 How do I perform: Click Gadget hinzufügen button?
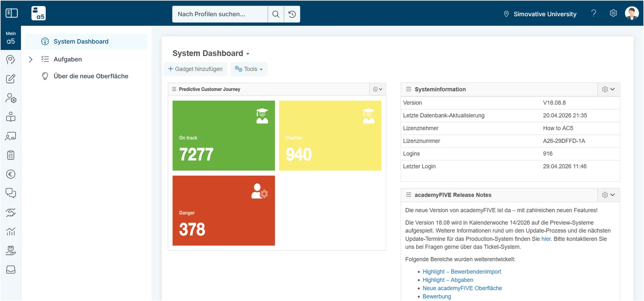pyautogui.click(x=195, y=69)
